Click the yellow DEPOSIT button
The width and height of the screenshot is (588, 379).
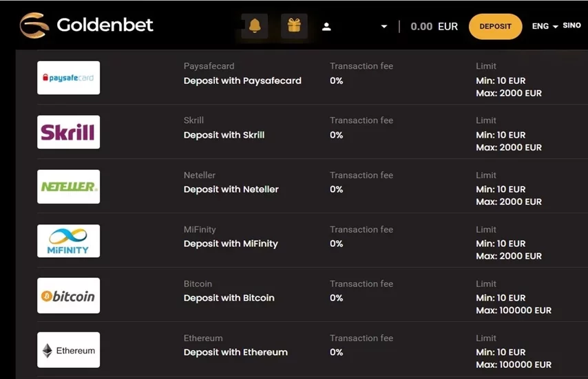point(495,27)
